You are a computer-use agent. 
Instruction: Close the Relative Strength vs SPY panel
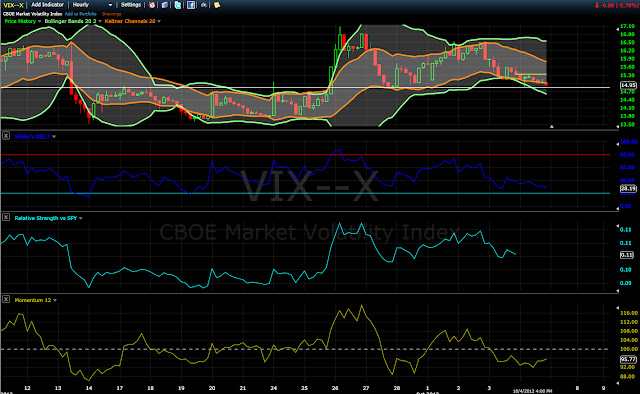6,218
